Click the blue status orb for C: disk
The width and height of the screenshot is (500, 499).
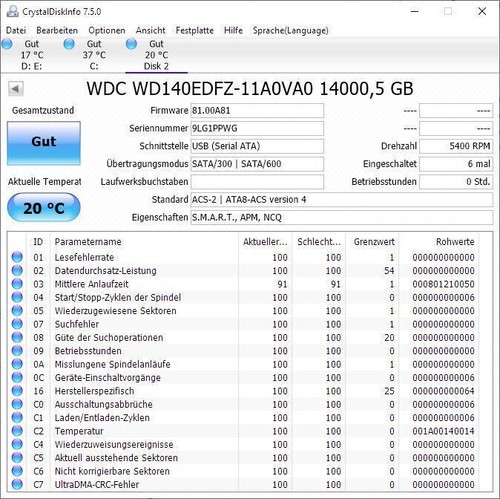point(69,44)
